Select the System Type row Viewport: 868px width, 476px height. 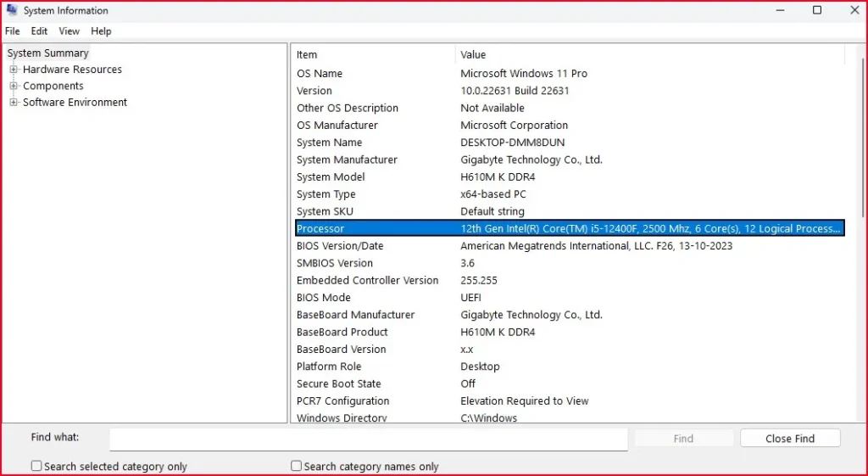pyautogui.click(x=570, y=194)
